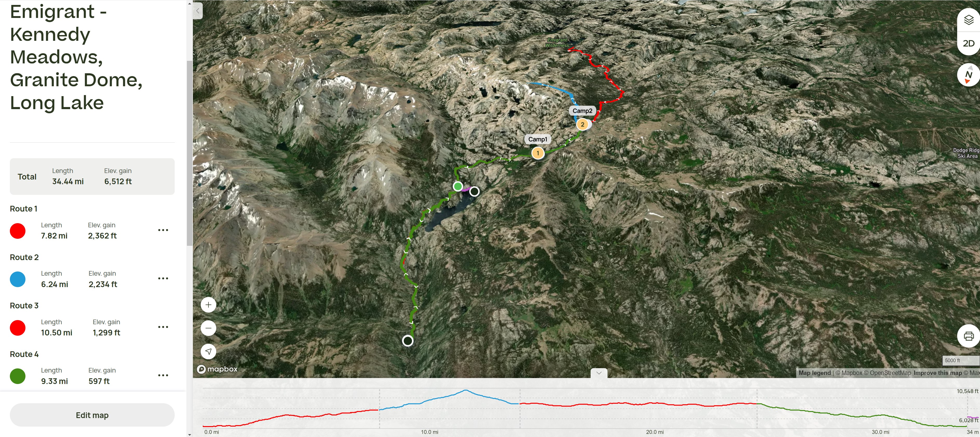The height and width of the screenshot is (437, 980).
Task: Open Route 2 three-dot menu
Action: [x=163, y=278]
